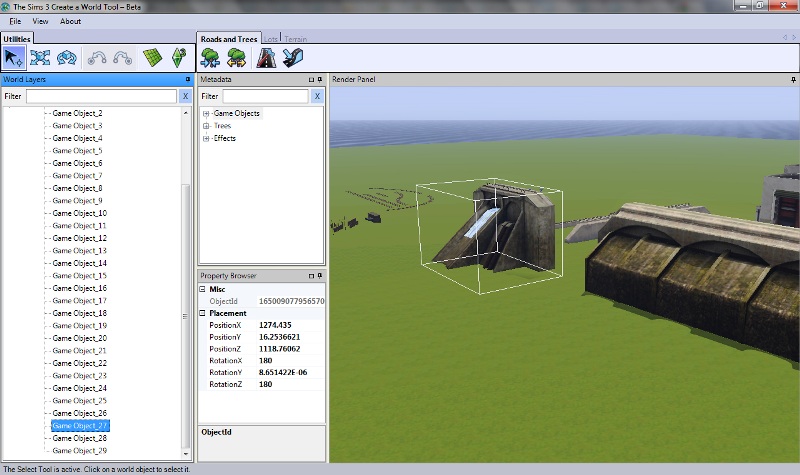The height and width of the screenshot is (475, 800).
Task: Select the Move Tree tool icon
Action: 236,58
